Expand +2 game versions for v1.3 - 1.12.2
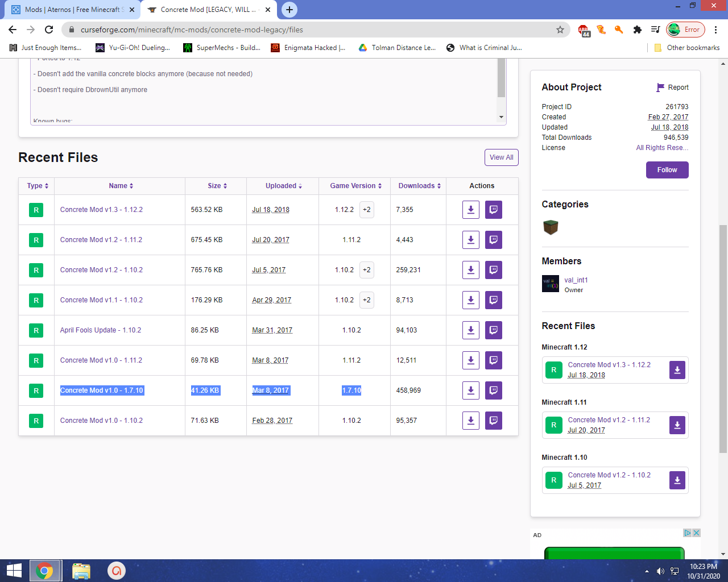This screenshot has height=582, width=728. (367, 210)
